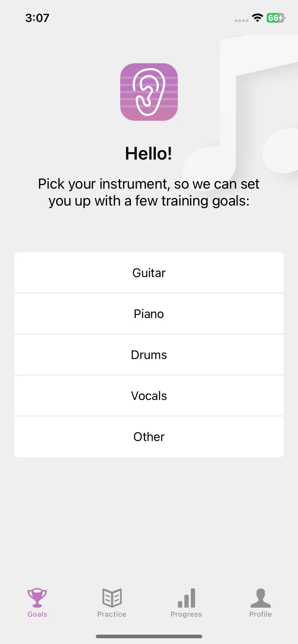Switch to the Progress tab label
The width and height of the screenshot is (298, 644).
click(186, 614)
